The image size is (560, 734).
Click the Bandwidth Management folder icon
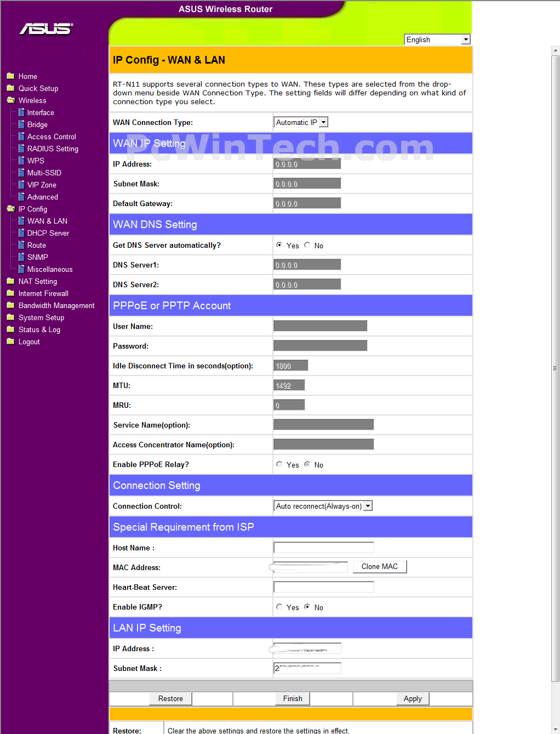(10, 305)
